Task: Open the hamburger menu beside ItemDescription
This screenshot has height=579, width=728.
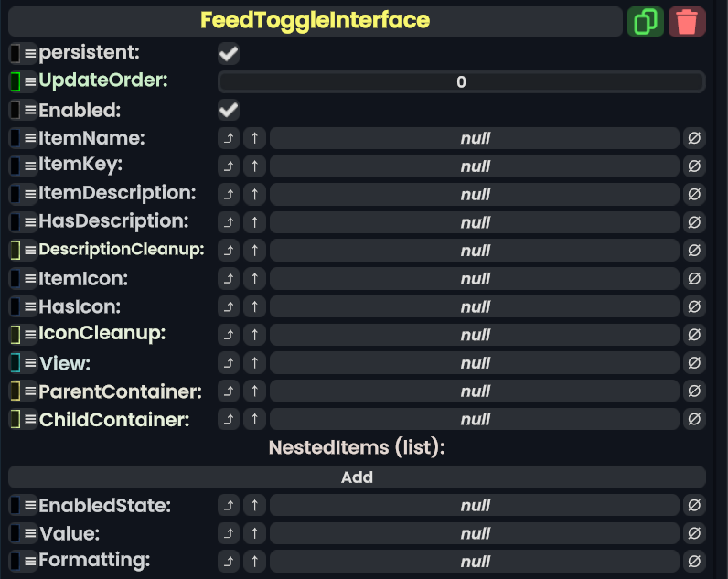Action: point(30,194)
